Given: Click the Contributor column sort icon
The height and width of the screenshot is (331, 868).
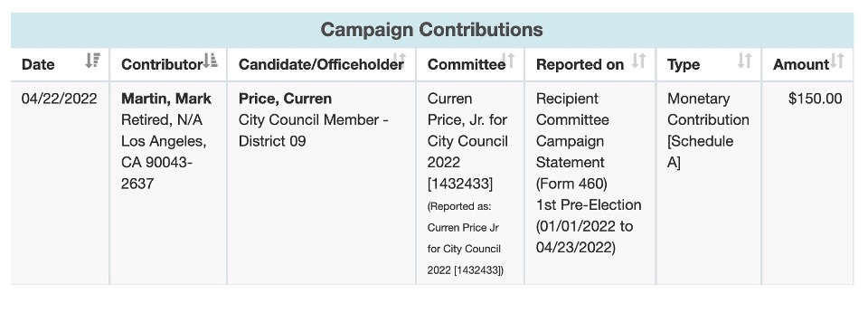Looking at the screenshot, I should point(210,61).
